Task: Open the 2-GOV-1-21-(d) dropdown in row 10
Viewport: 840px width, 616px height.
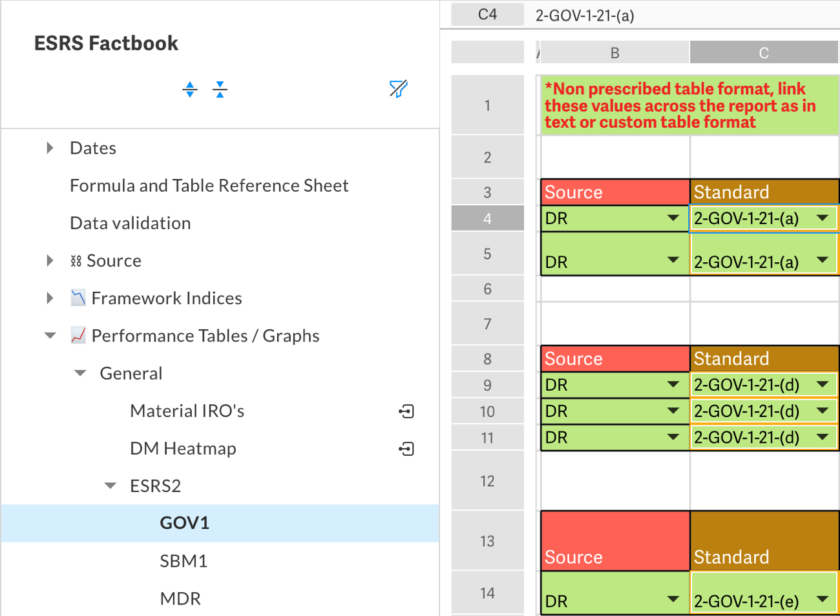Action: (823, 411)
